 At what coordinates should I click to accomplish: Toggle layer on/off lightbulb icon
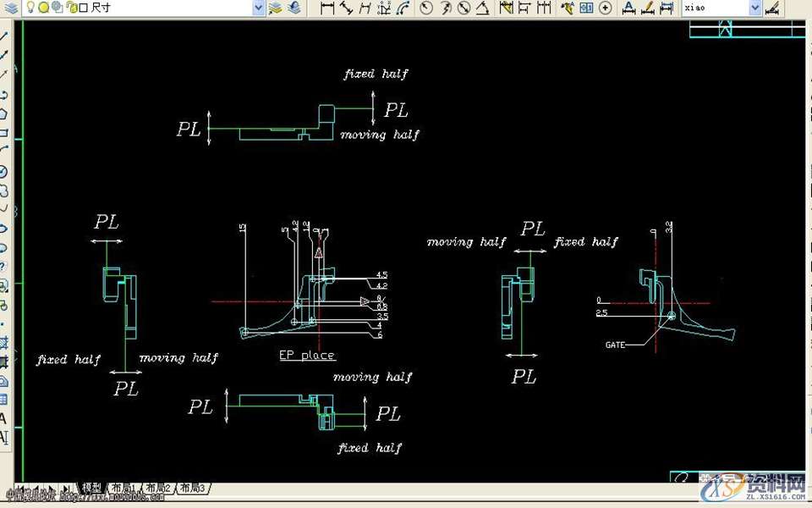point(30,8)
